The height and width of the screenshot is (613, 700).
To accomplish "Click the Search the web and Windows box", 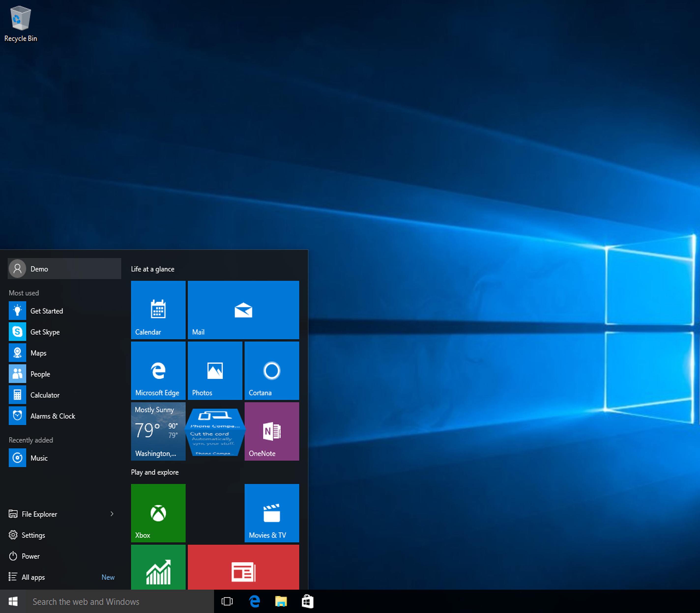I will [x=120, y=601].
